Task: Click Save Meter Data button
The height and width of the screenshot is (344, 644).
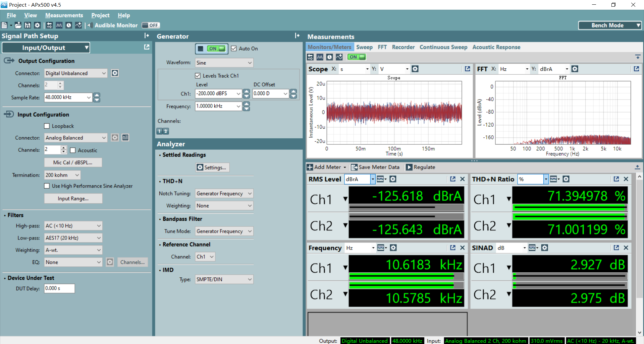Action: 375,167
